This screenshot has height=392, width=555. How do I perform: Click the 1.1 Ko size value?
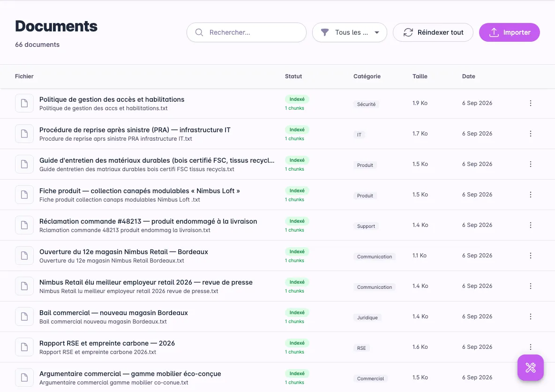420,255
